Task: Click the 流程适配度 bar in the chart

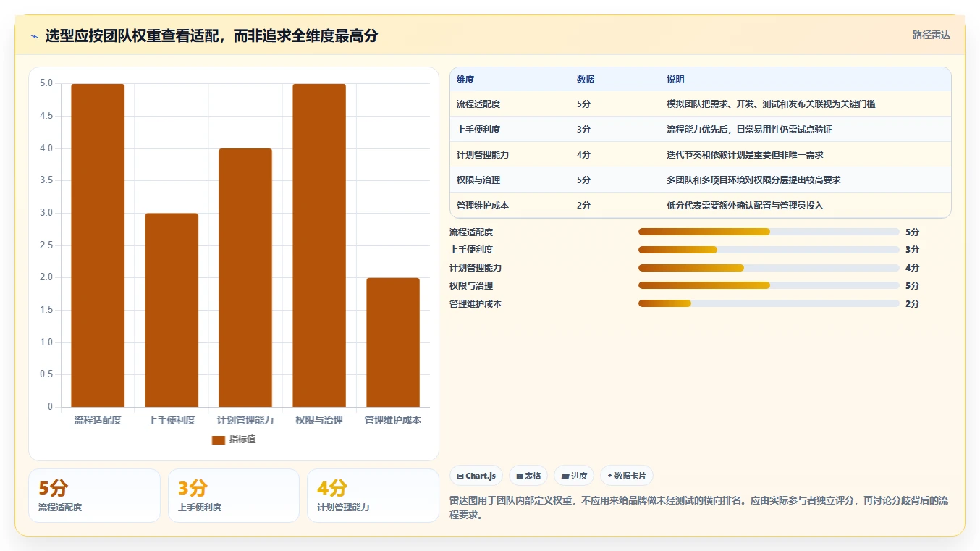Action: [98, 245]
